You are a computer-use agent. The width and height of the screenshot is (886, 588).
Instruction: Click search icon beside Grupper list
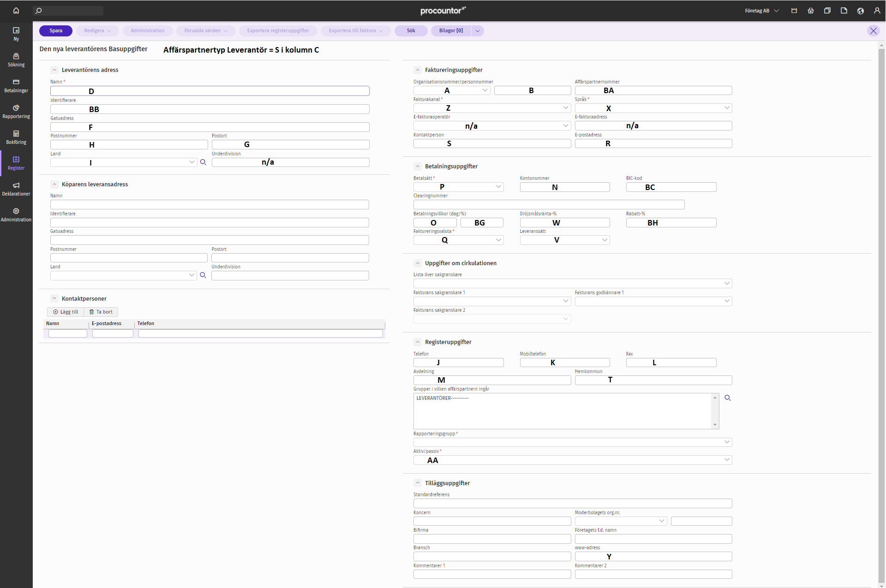click(x=728, y=398)
